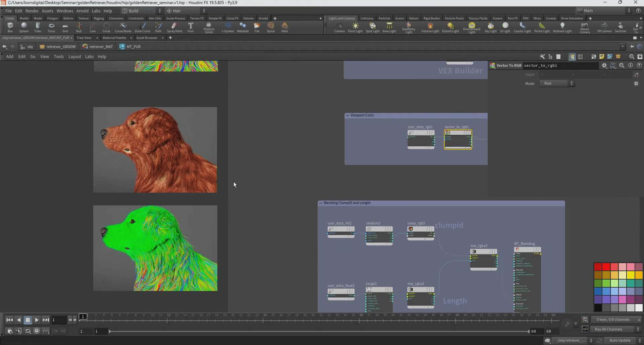Toggle the Auto Update mode at bottom right
The width and height of the screenshot is (644, 345).
pos(620,340)
